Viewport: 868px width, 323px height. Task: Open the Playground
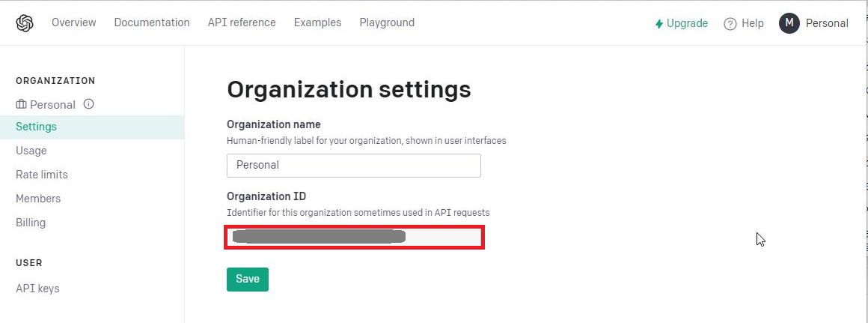tap(387, 22)
